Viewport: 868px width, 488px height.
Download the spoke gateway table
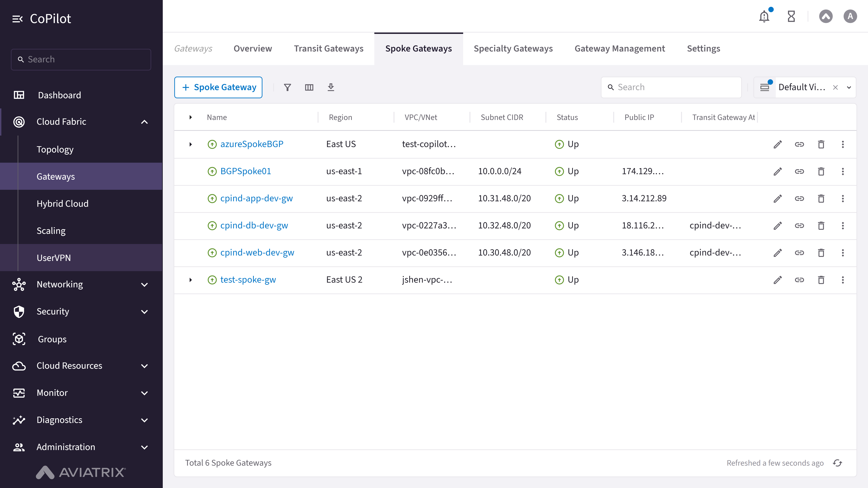[331, 88]
